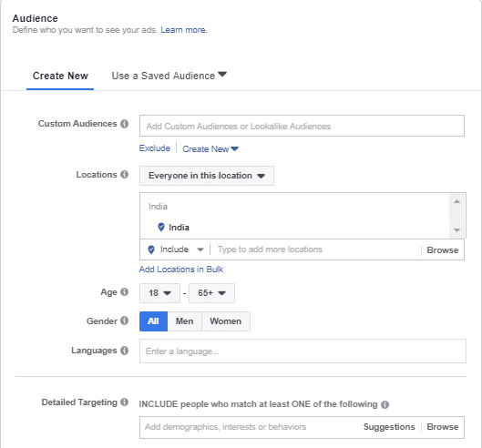Click Add Locations in Bulk link
The width and height of the screenshot is (482, 448).
181,270
